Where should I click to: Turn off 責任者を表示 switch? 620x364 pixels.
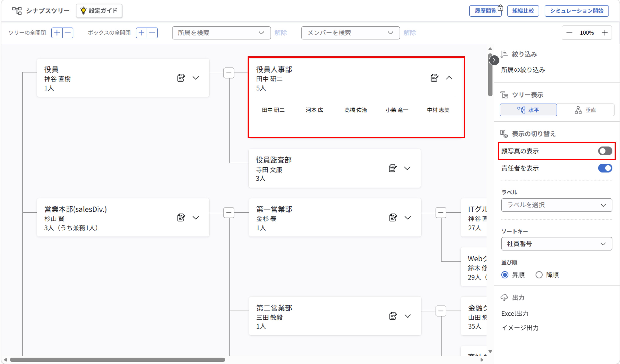[x=605, y=168]
